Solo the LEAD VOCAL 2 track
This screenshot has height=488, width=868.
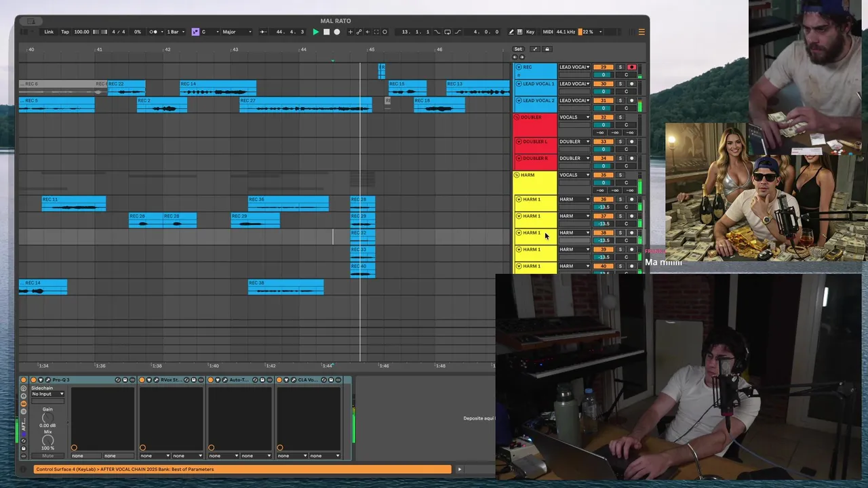620,100
